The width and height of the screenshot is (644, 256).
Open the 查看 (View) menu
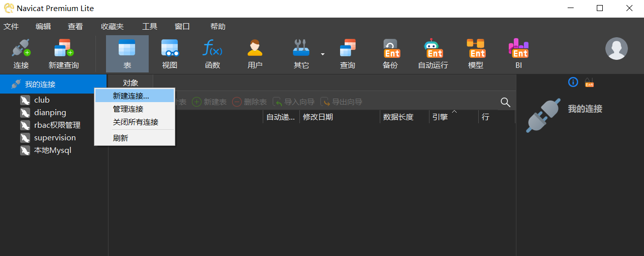coord(75,27)
